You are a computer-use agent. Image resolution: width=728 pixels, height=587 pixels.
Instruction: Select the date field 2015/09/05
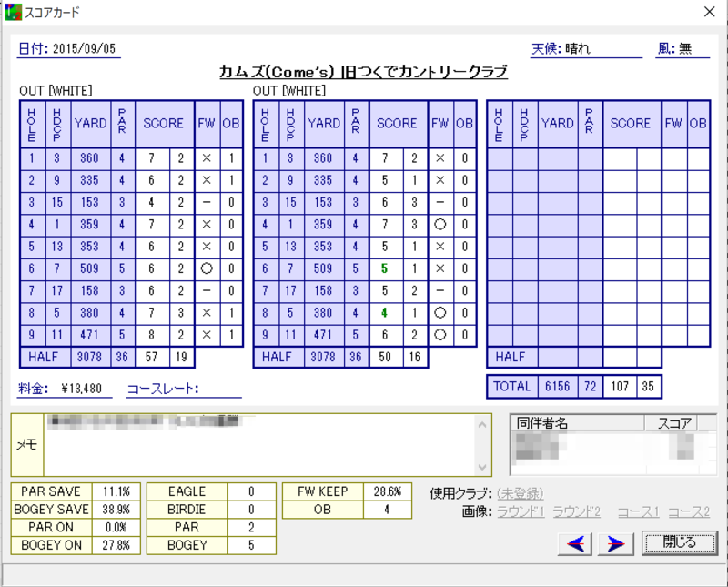point(84,49)
